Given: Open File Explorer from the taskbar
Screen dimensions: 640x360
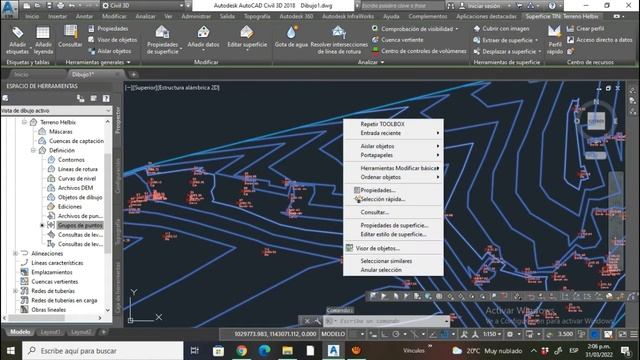Looking at the screenshot, I should (287, 351).
